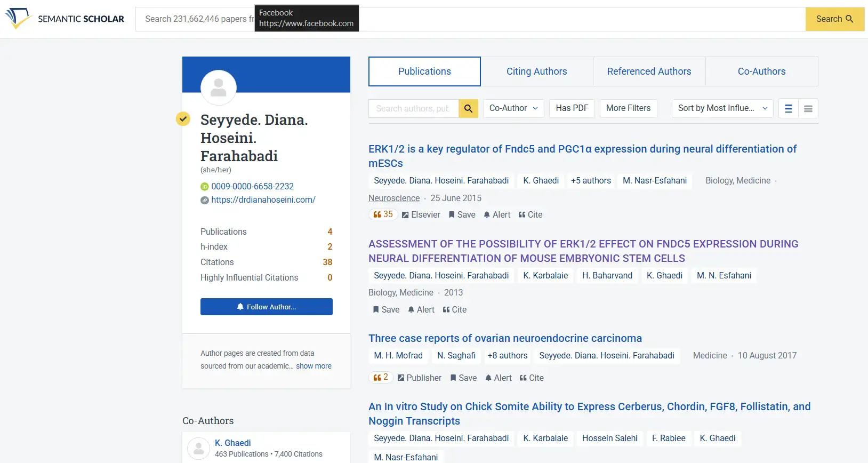Set Alert for ovarian carcinoma paper
The image size is (868, 463).
point(499,378)
